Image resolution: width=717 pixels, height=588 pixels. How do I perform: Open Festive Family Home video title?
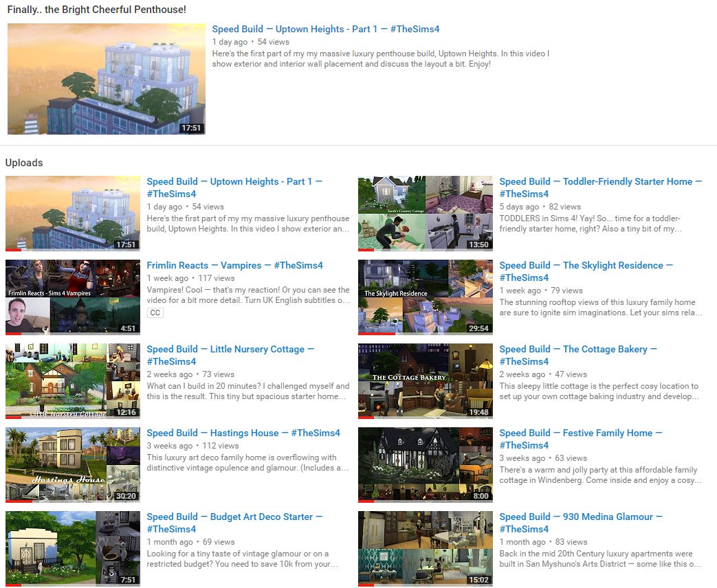581,439
